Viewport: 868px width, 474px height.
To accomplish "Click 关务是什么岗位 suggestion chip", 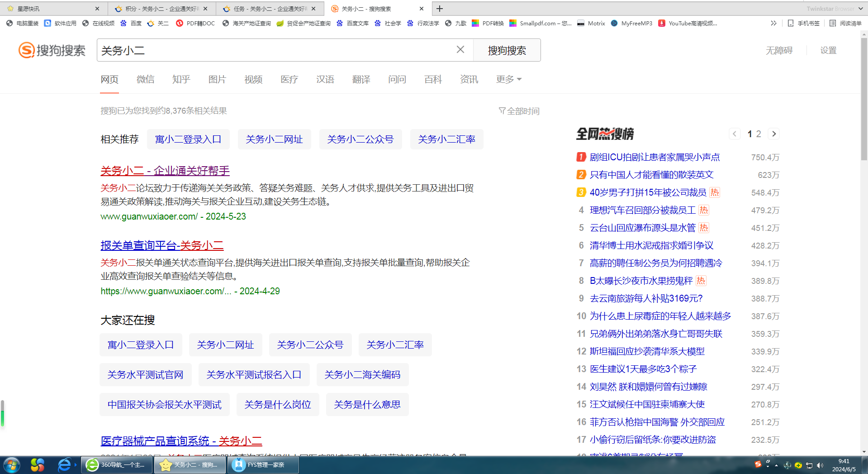I will click(277, 405).
